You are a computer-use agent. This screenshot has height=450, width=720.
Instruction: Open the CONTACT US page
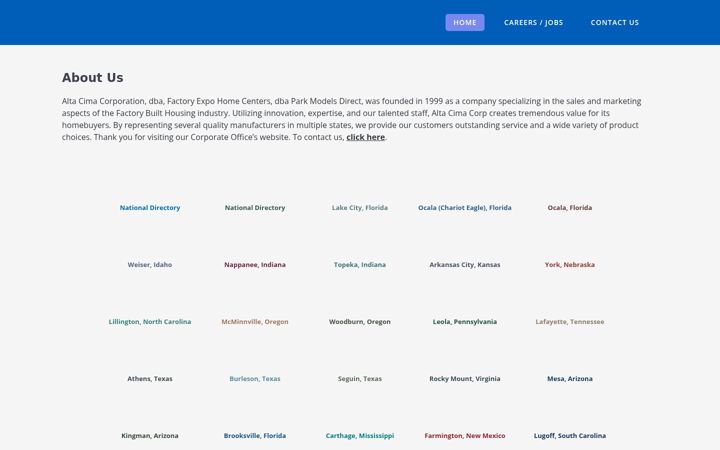tap(614, 22)
